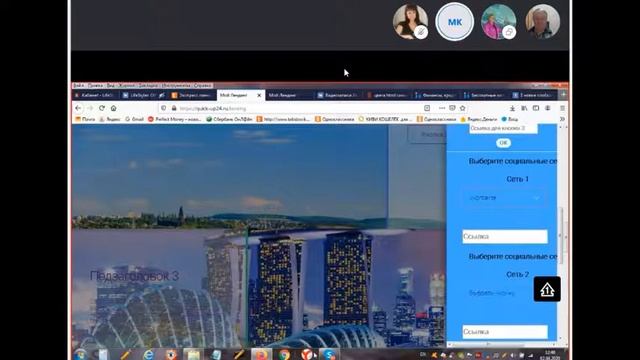This screenshot has width=640, height=360.
Task: Go to the browser Home icon
Action: click(114, 108)
